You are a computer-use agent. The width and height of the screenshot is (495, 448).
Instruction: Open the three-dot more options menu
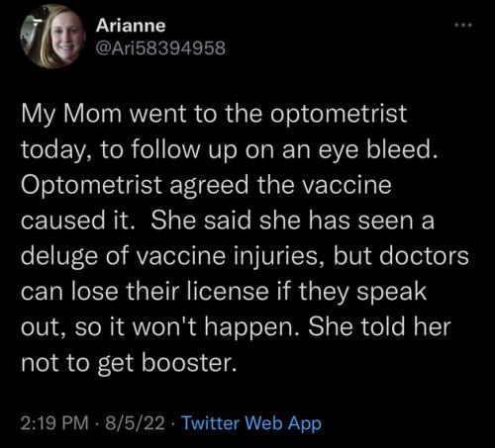tap(463, 25)
